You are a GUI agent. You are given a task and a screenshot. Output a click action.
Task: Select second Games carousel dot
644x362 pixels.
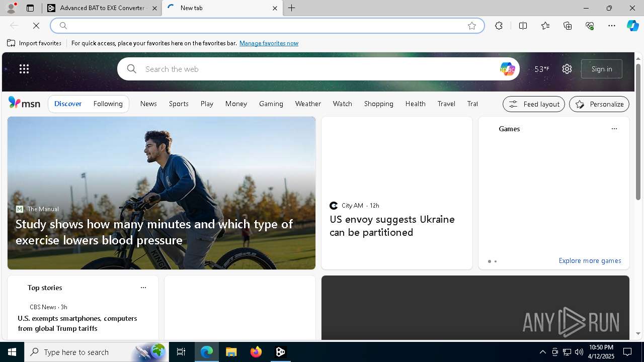[496, 261]
